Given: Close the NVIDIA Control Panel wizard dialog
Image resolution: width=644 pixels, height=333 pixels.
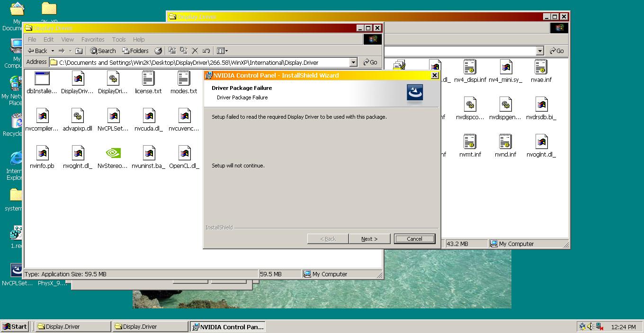Looking at the screenshot, I should 435,75.
